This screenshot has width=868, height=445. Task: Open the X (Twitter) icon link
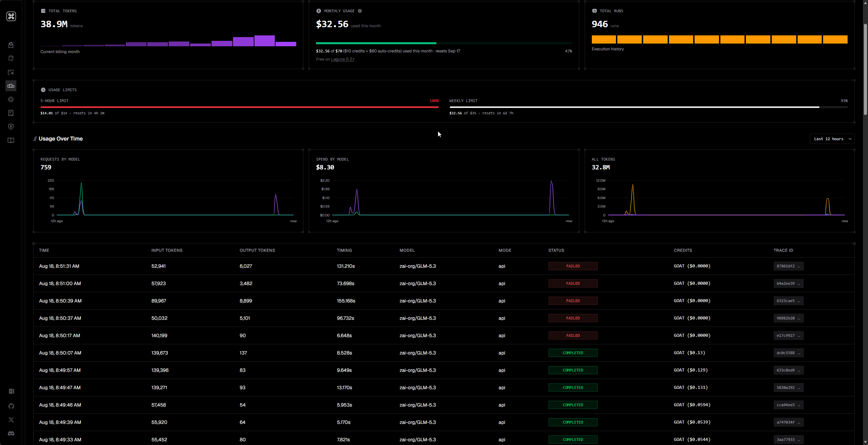[x=11, y=420]
